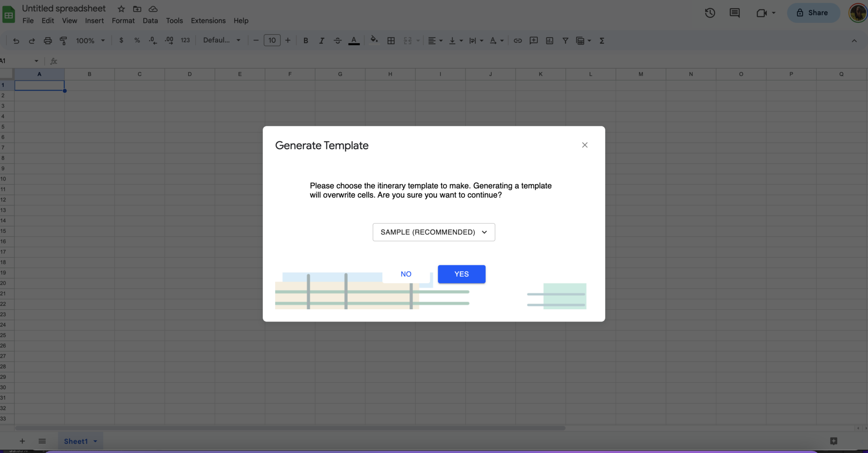Screen dimensions: 868x453
Task: Star the Untitled spreadsheet
Action: [121, 9]
